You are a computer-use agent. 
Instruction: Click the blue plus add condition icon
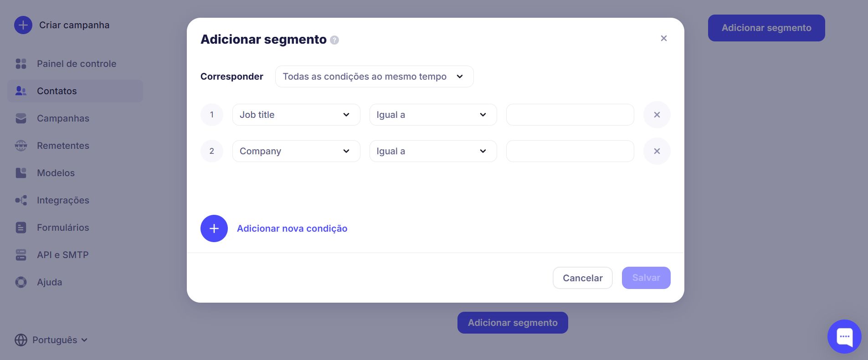214,228
